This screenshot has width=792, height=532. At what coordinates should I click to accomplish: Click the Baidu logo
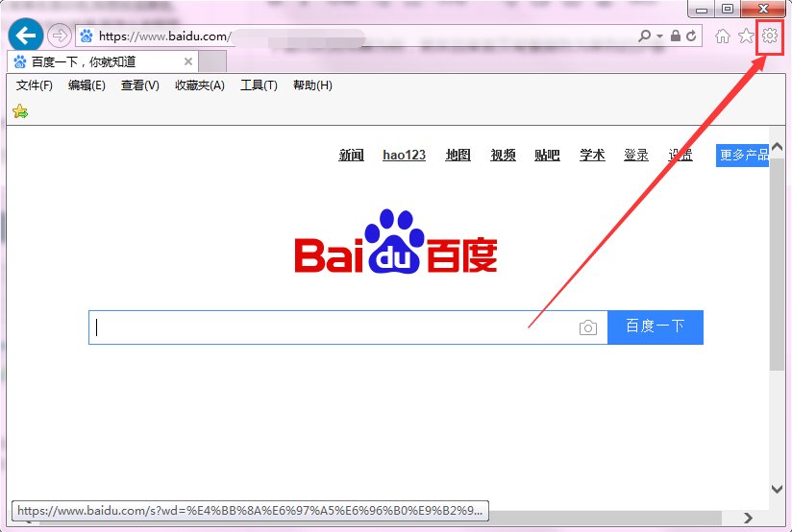[396, 241]
